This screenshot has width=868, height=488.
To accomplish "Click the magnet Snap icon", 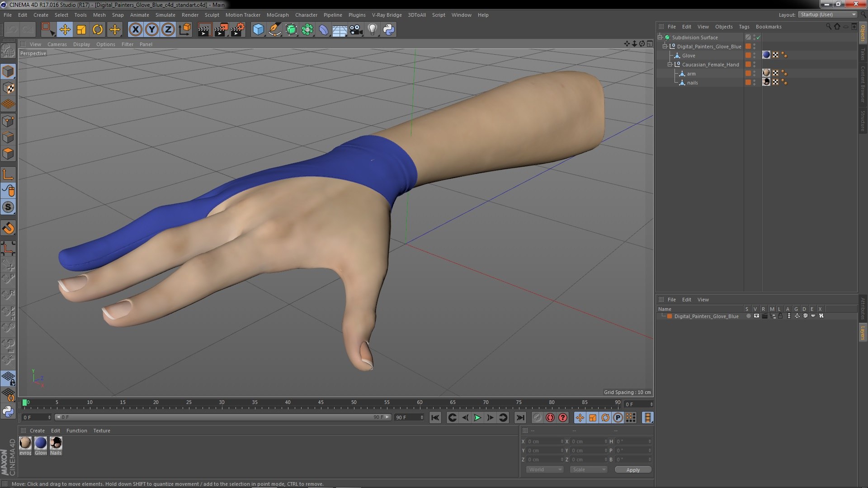I will 8,228.
